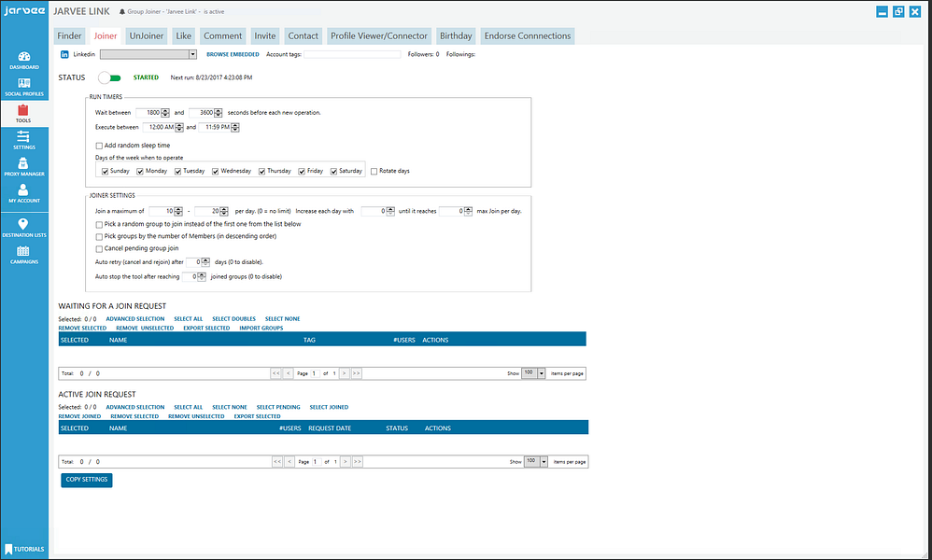The height and width of the screenshot is (560, 932).
Task: Click the notification bell icon
Action: 121,12
